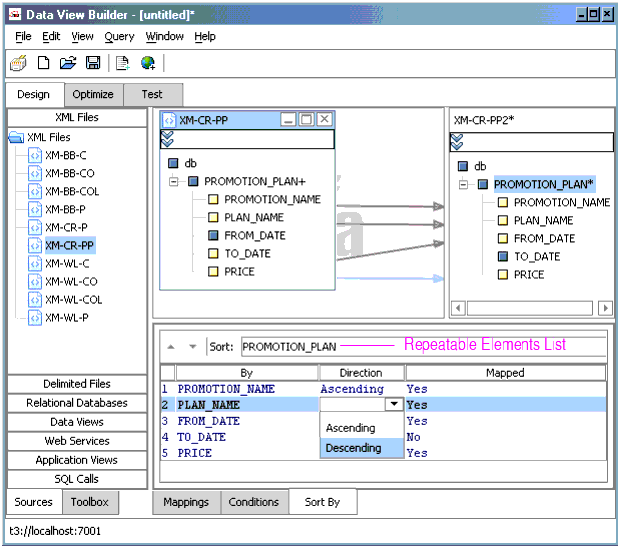
Task: Click the file icon beside XM-WL-C
Action: click(35, 263)
